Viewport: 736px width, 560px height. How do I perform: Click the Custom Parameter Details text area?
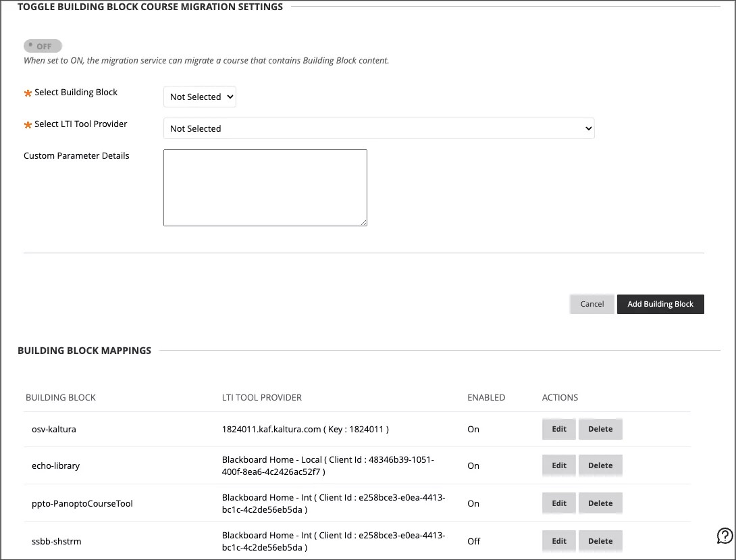pyautogui.click(x=265, y=187)
